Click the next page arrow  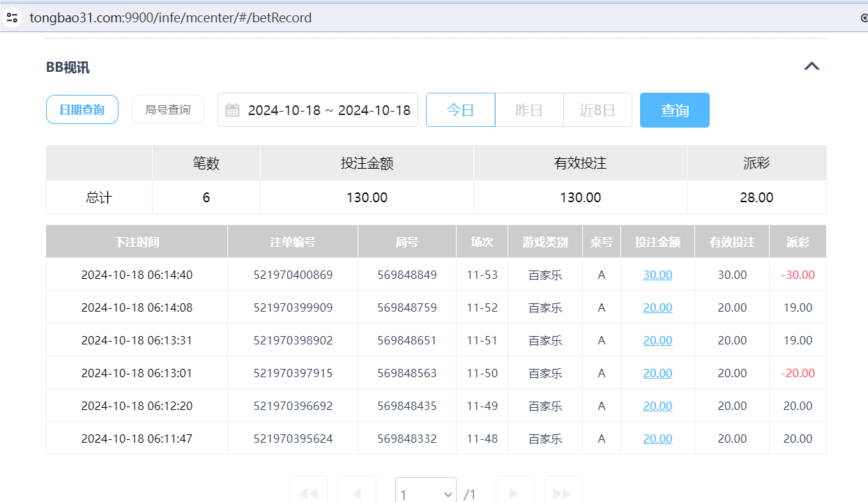(515, 493)
